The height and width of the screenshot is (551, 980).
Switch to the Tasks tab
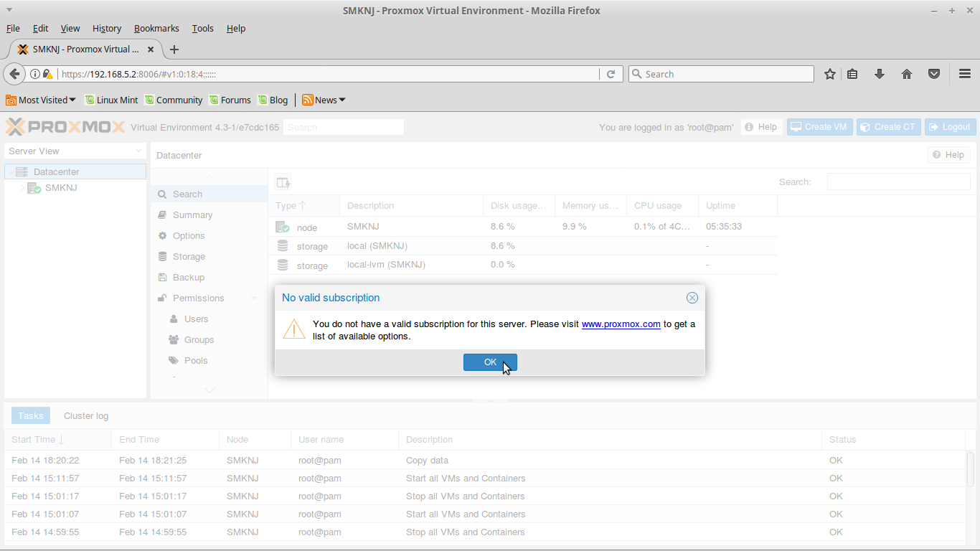point(31,416)
